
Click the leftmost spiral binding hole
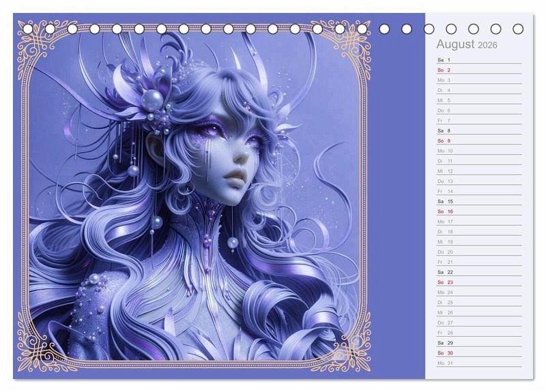28,29
